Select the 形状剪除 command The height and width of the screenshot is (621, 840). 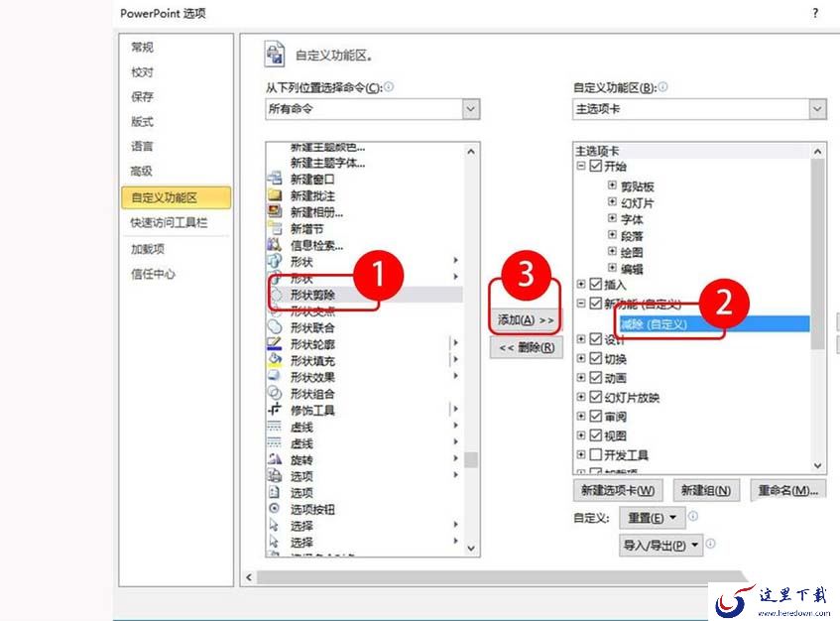[364, 295]
